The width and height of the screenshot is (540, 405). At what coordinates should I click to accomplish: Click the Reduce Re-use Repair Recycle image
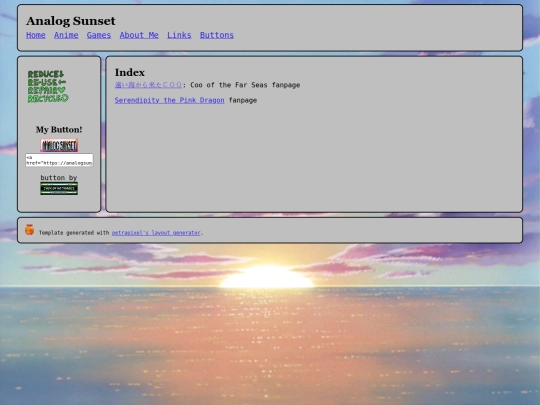pos(48,86)
